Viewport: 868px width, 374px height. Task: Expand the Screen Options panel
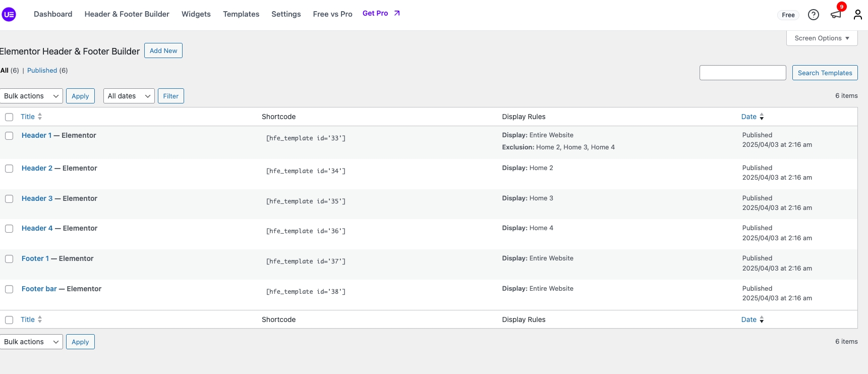pos(822,38)
